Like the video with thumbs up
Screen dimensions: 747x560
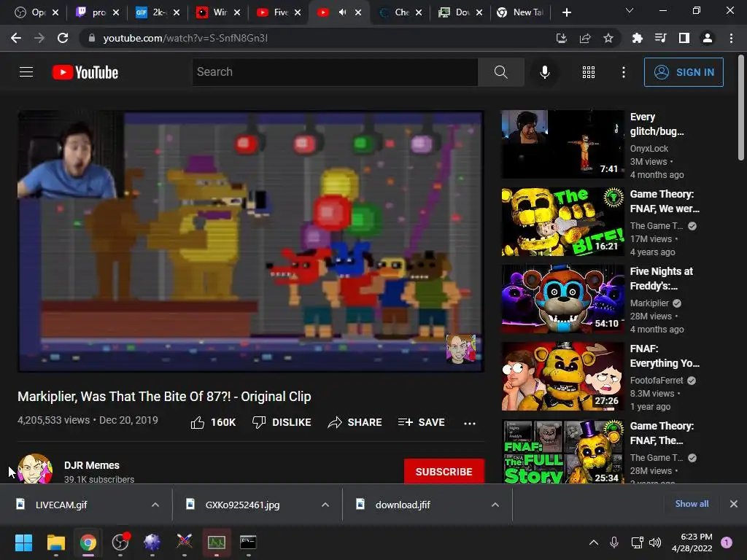(x=213, y=422)
